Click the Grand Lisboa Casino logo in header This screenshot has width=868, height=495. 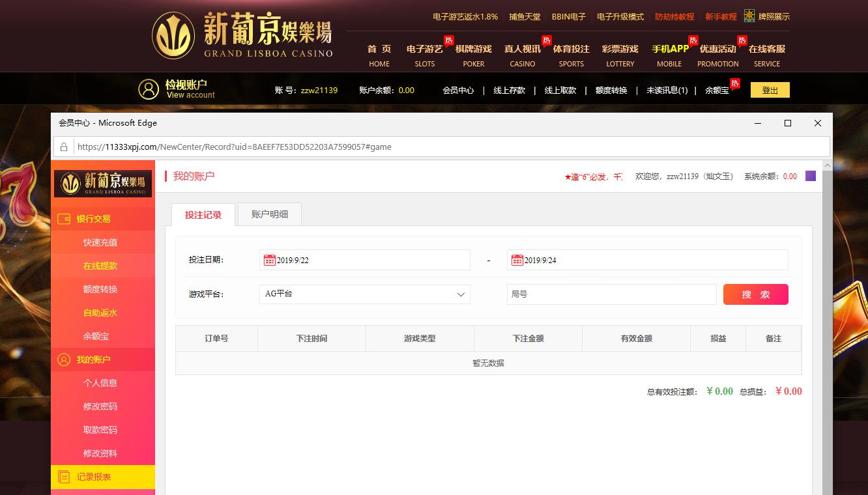pyautogui.click(x=242, y=35)
